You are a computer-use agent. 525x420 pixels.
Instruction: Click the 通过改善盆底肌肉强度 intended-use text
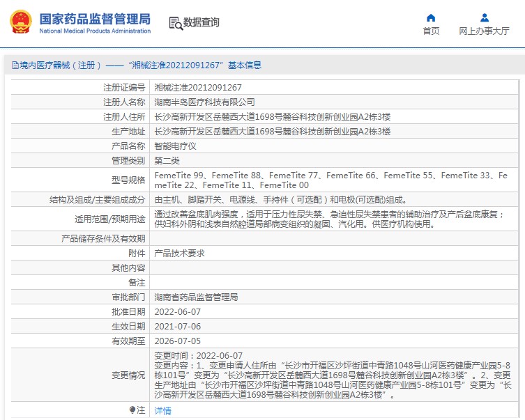(330, 219)
